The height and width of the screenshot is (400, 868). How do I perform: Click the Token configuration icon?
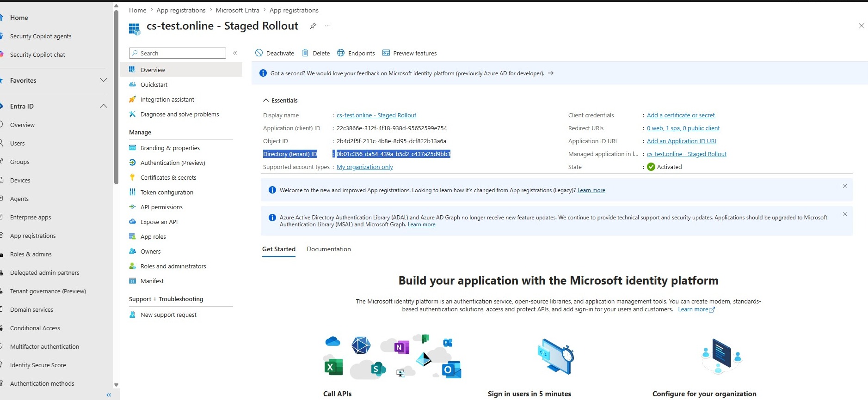pyautogui.click(x=132, y=192)
